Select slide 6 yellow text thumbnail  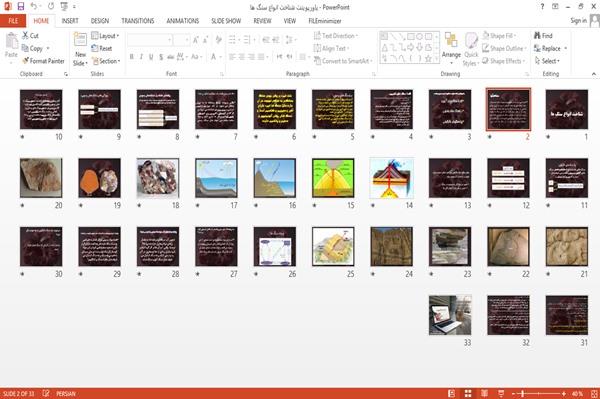275,109
